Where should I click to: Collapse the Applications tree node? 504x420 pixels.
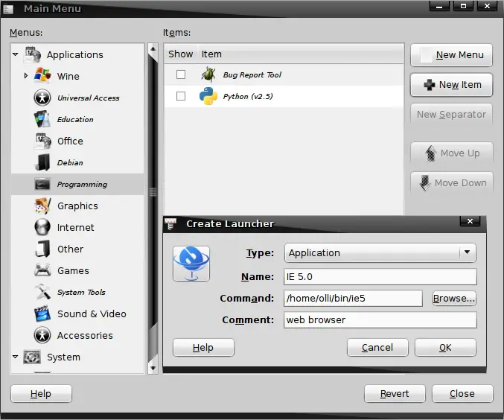15,54
